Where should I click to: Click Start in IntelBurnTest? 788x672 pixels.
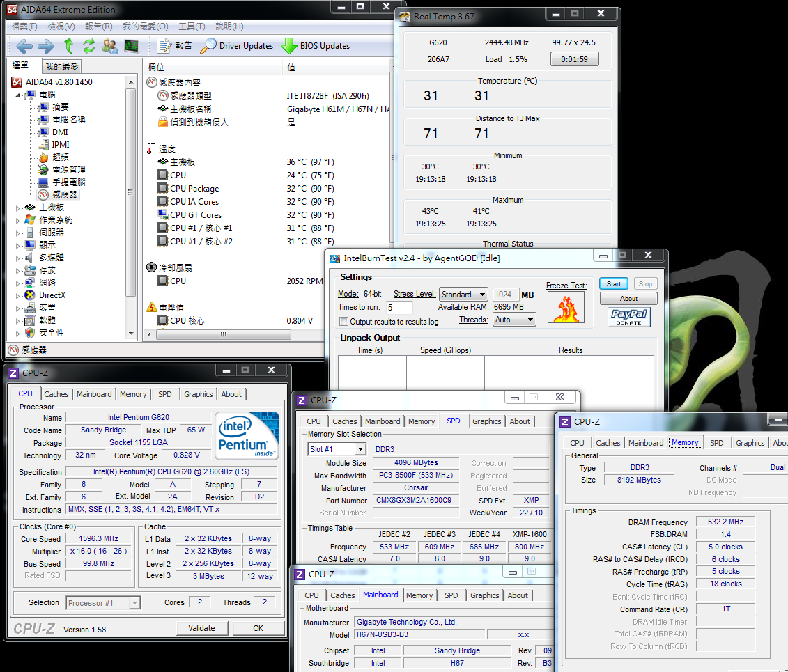[x=614, y=283]
